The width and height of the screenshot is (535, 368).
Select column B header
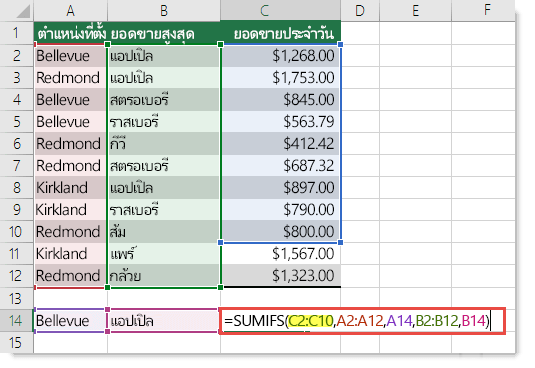(x=164, y=11)
